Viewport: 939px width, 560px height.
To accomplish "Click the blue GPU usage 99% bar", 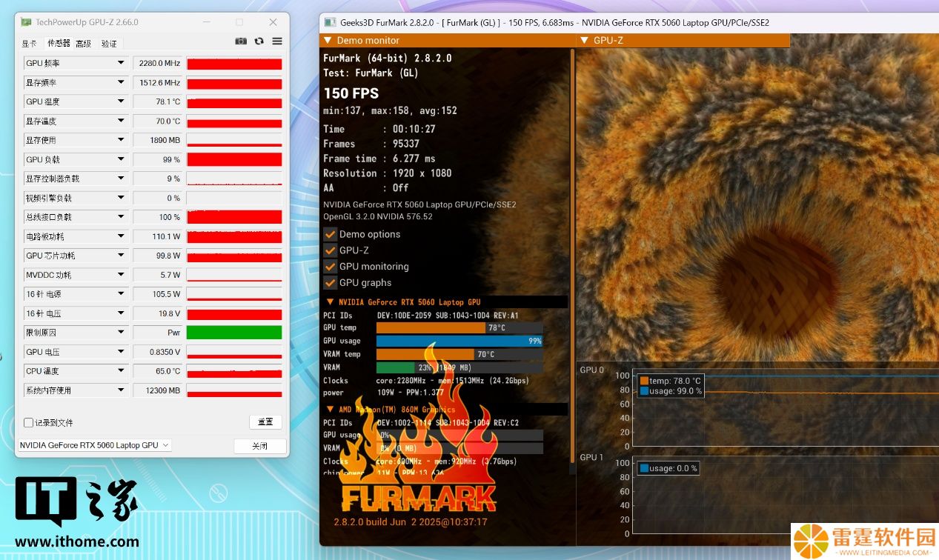I will tap(459, 341).
